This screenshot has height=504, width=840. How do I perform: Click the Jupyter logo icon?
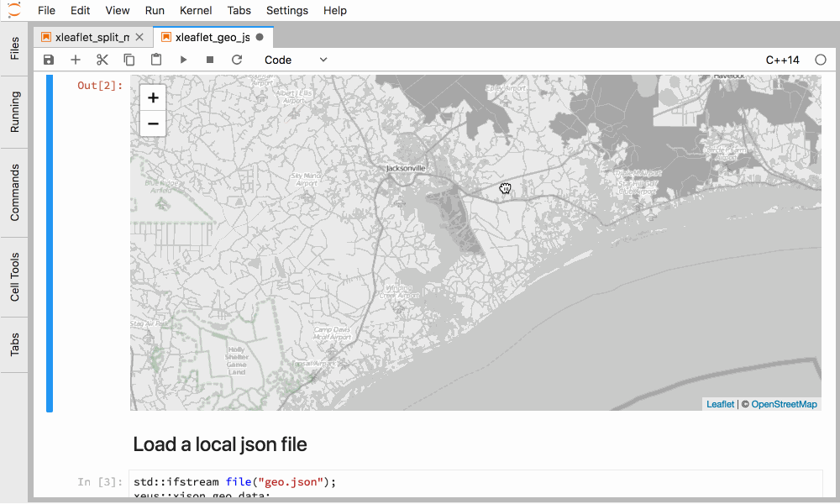(x=14, y=9)
